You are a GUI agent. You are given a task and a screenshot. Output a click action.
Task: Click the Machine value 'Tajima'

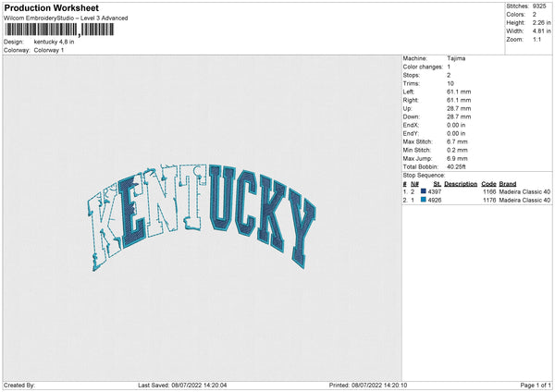(456, 58)
